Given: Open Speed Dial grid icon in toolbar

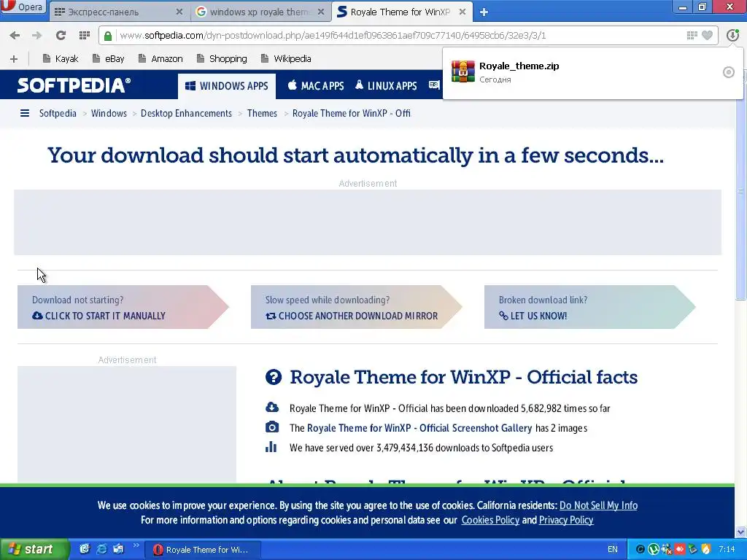Looking at the screenshot, I should pyautogui.click(x=85, y=35).
